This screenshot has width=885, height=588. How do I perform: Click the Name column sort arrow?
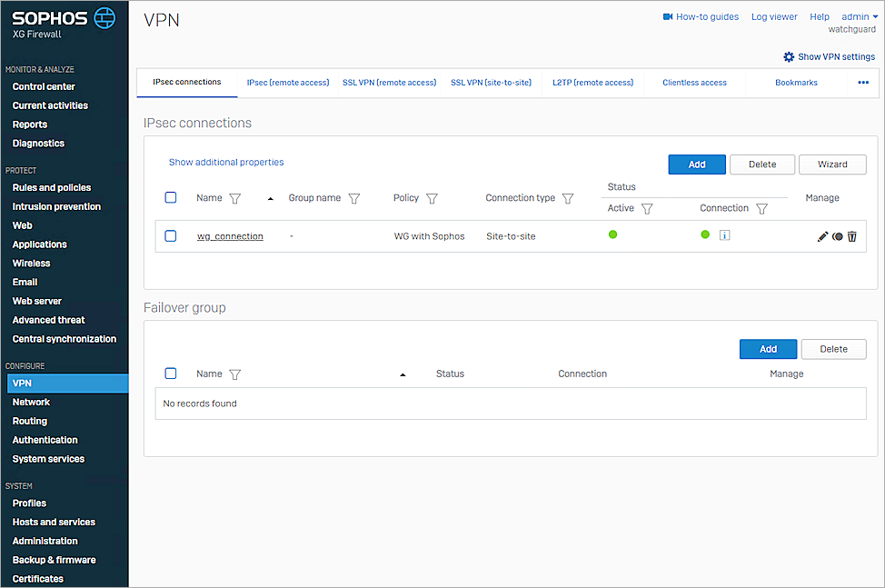click(x=270, y=198)
